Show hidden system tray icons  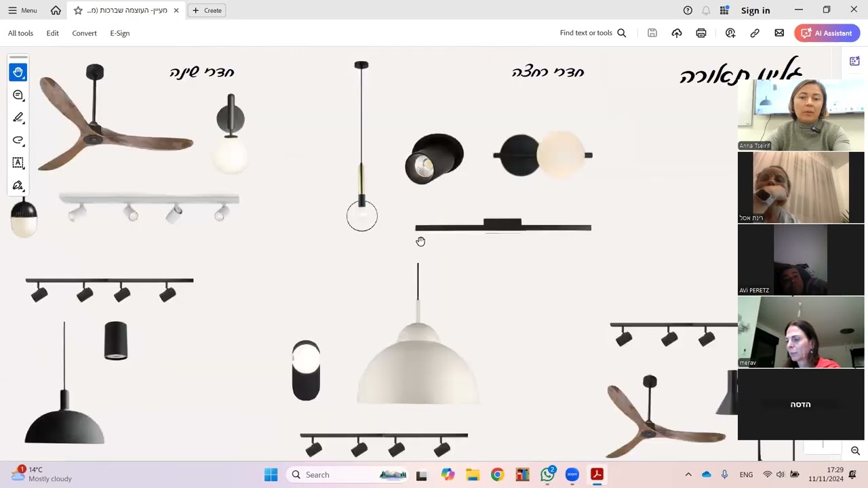(688, 474)
